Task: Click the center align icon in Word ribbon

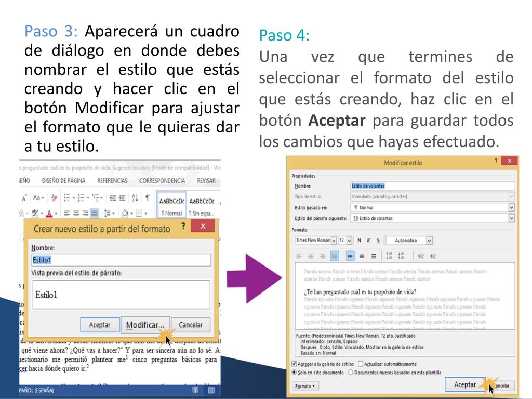Action: tap(76, 213)
